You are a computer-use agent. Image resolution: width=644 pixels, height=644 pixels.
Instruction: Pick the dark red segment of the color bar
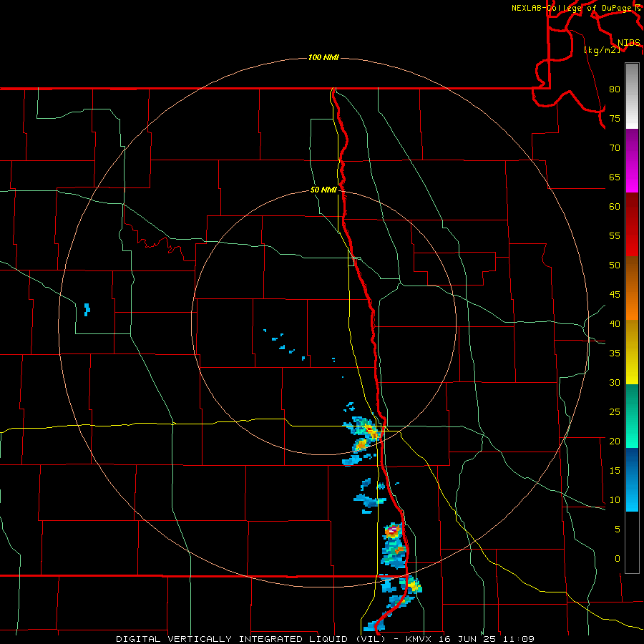[x=632, y=225]
